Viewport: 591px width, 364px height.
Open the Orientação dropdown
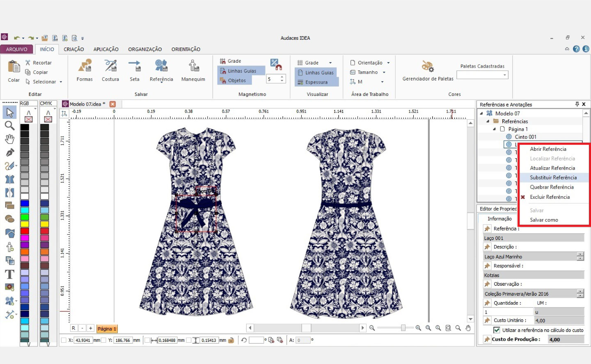click(x=388, y=63)
